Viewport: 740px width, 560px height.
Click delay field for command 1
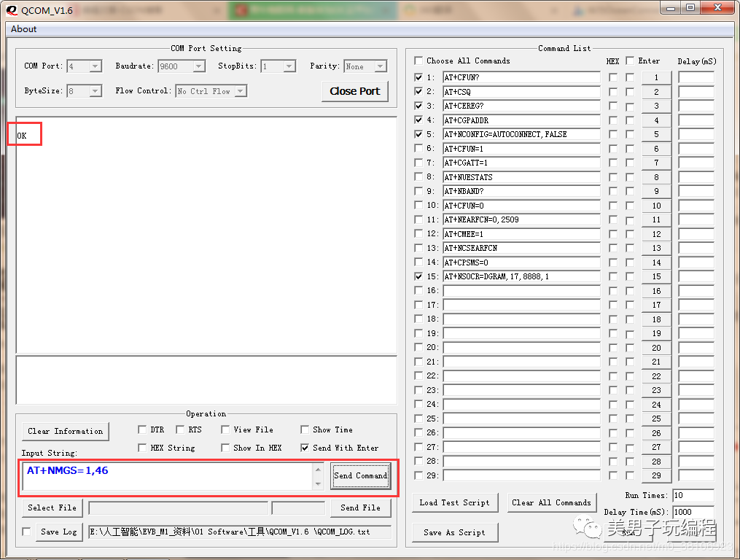point(696,77)
